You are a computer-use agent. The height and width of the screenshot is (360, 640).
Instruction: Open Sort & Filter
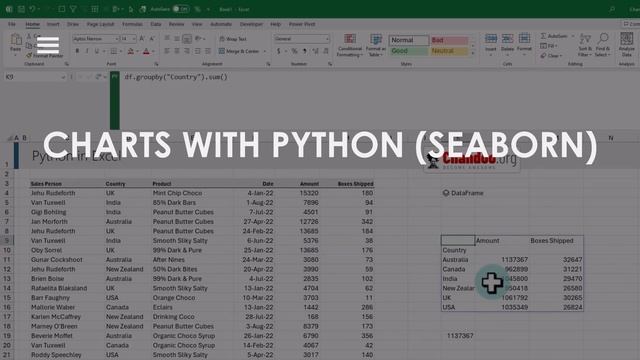pyautogui.click(x=585, y=45)
